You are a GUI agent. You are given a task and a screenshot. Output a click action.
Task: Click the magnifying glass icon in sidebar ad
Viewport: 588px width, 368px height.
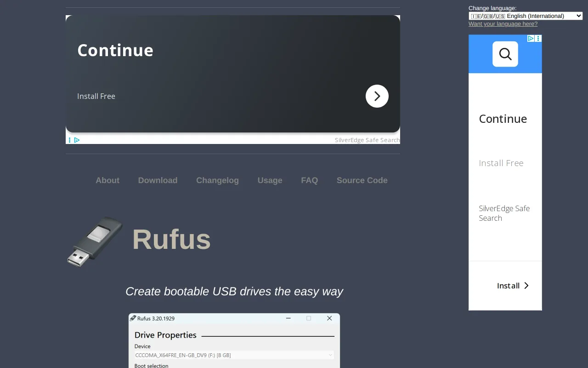pyautogui.click(x=505, y=54)
